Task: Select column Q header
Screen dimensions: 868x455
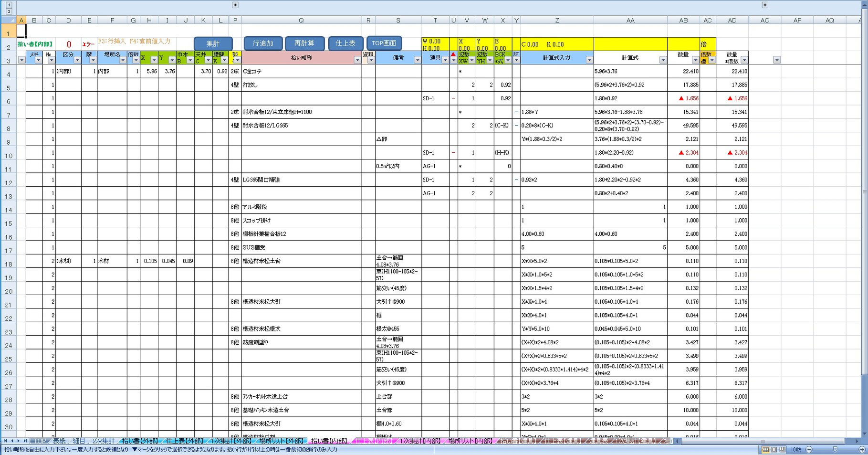Action: [x=301, y=20]
